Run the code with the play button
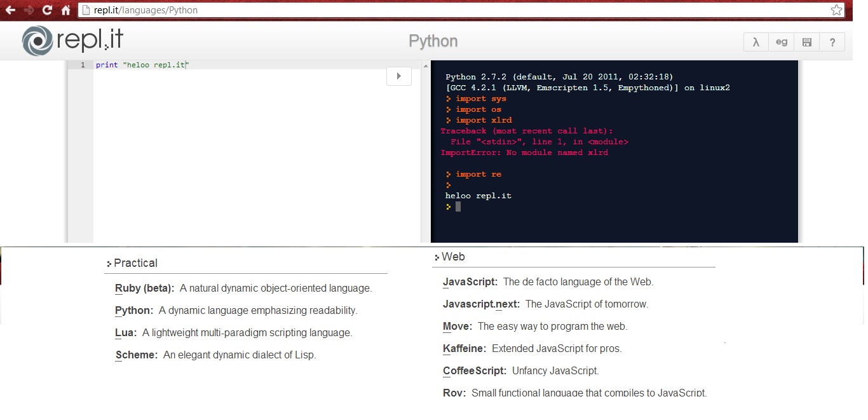Screen dimensions: 868x420 (x=398, y=76)
